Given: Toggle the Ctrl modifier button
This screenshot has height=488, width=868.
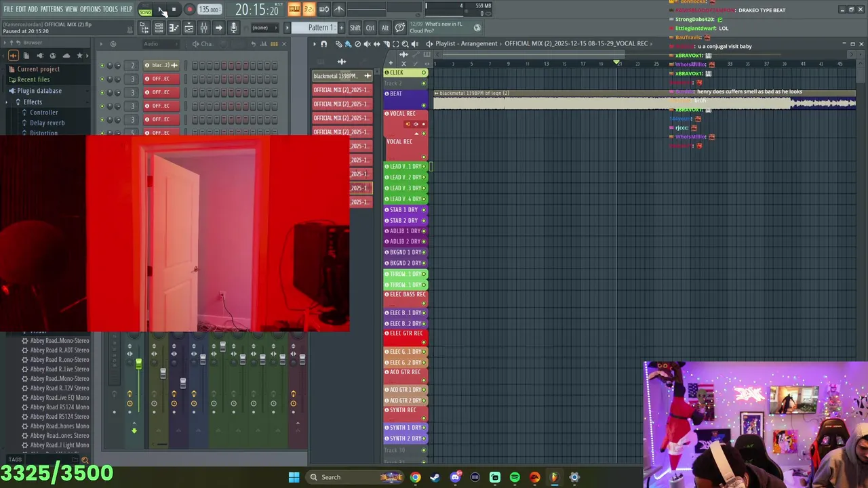Looking at the screenshot, I should 370,28.
